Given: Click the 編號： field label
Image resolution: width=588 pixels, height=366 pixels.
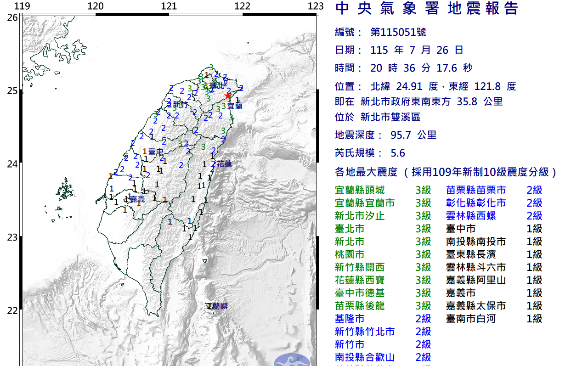Looking at the screenshot, I should pyautogui.click(x=348, y=32).
